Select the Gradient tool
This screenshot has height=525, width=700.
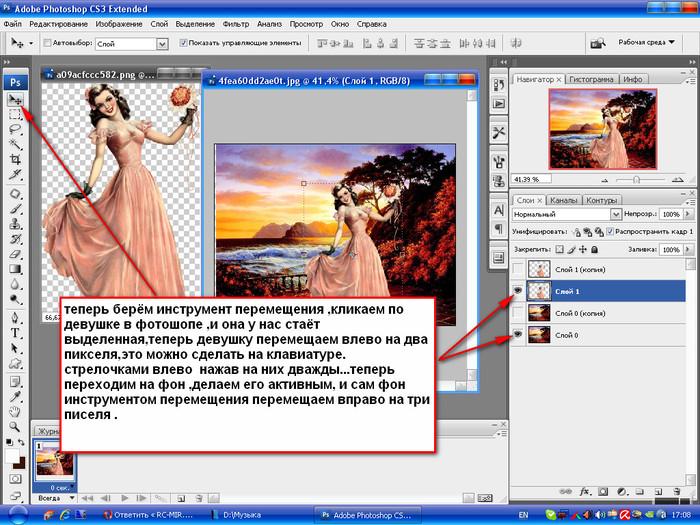click(x=16, y=269)
